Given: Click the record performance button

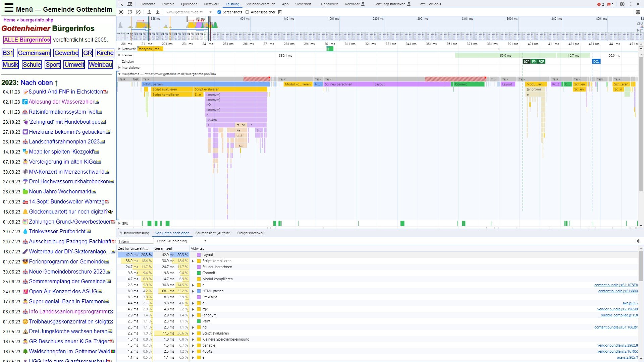Looking at the screenshot, I should coord(121,12).
